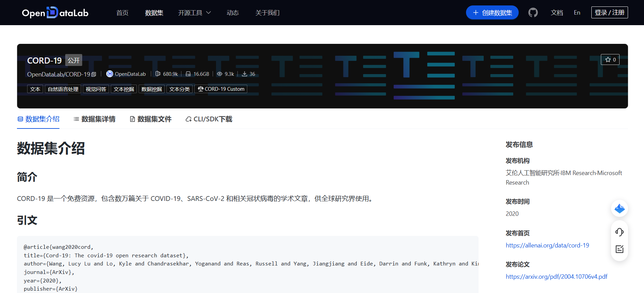Open the CLI/SDK下载 tab

[209, 119]
